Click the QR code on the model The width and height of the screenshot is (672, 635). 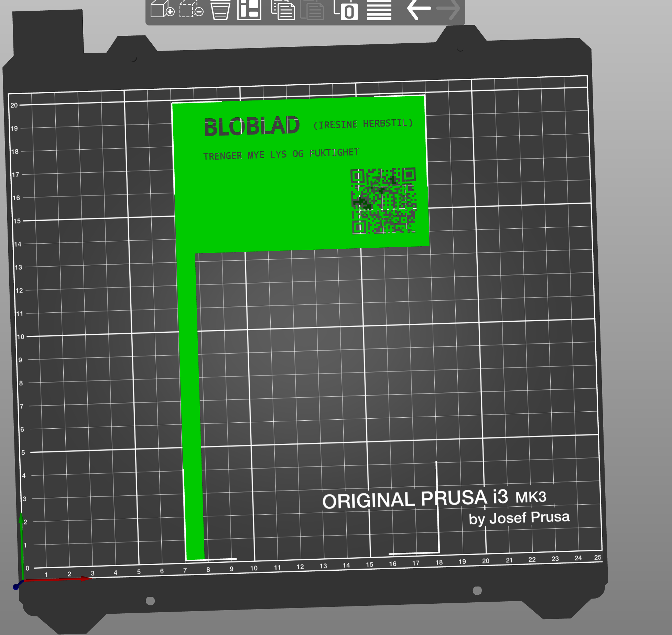tap(383, 201)
